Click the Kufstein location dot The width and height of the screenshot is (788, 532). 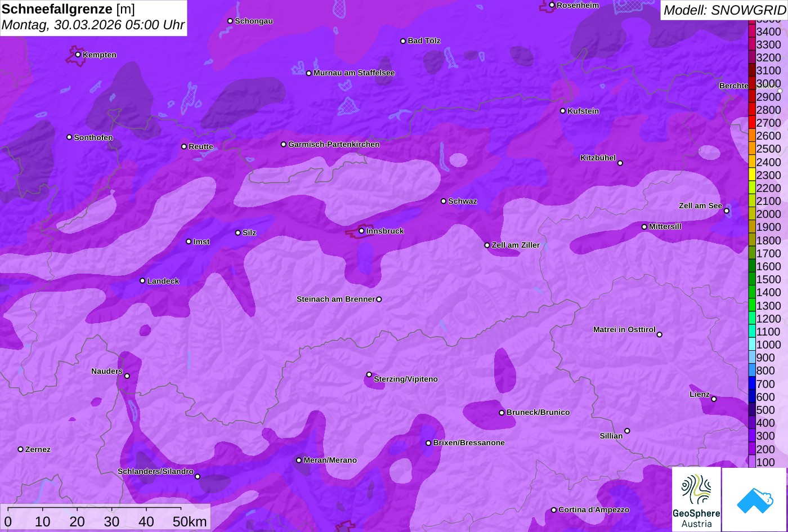pos(562,111)
